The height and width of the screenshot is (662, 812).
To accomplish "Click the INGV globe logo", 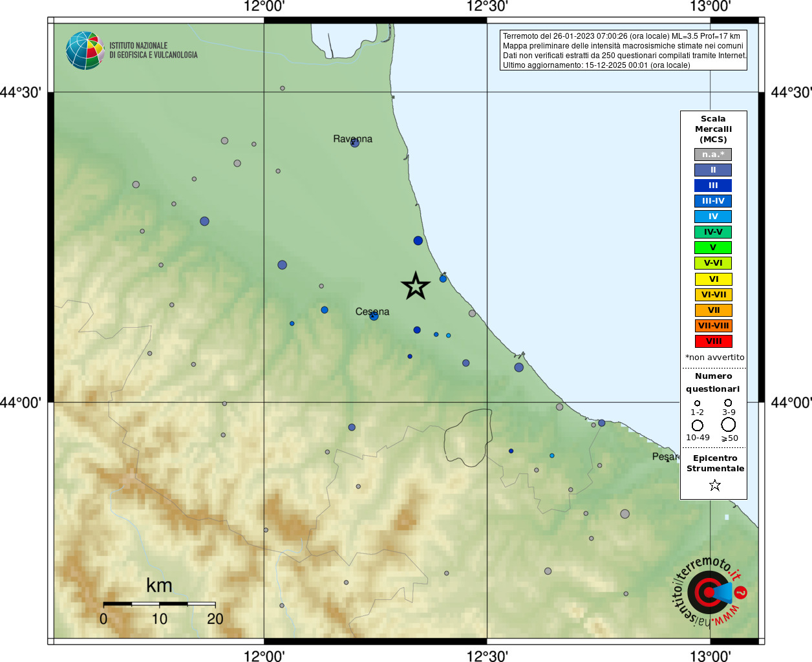I will tap(85, 50).
